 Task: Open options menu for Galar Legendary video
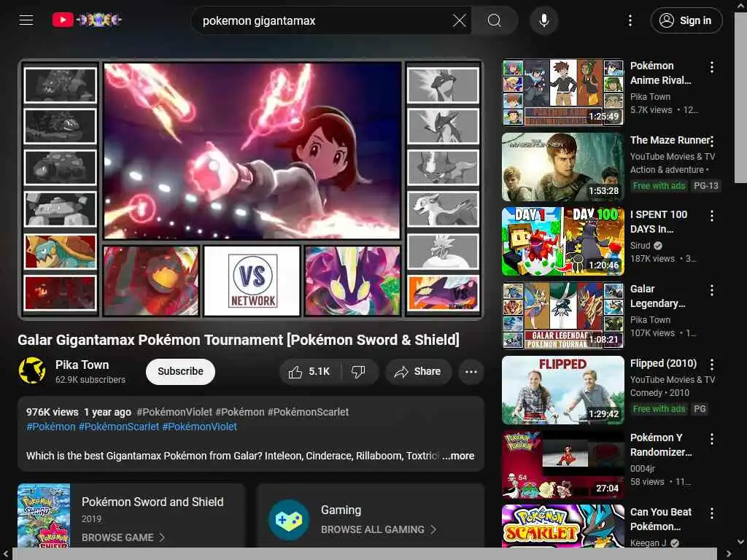712,290
